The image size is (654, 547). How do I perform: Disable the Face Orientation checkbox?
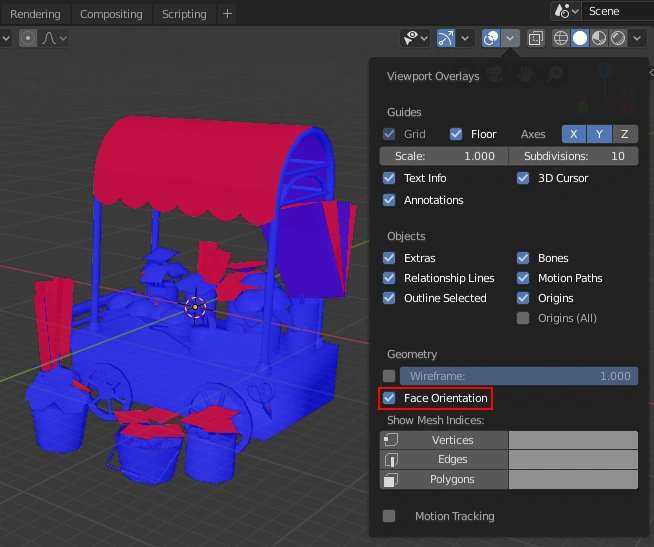coord(389,398)
